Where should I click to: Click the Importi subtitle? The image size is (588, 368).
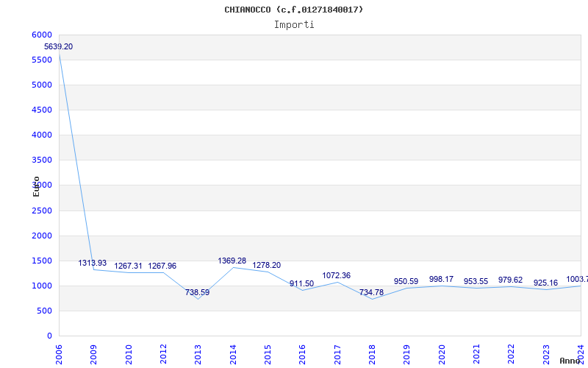(x=294, y=25)
